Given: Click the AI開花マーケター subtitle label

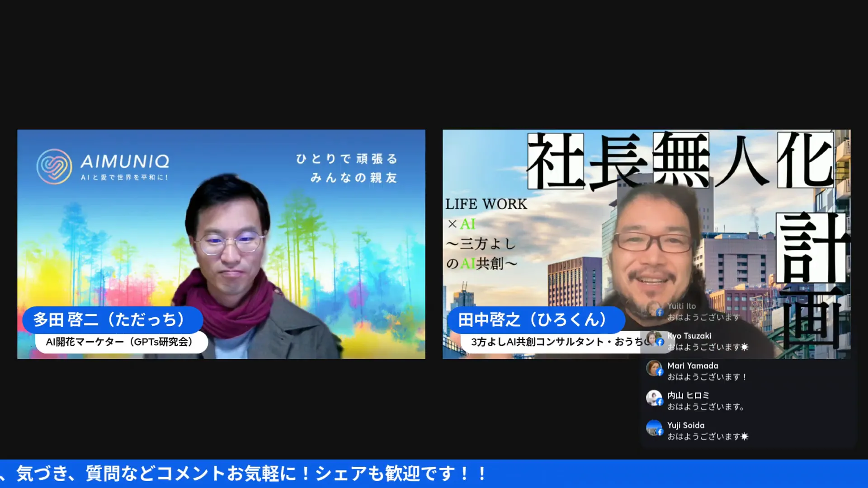Looking at the screenshot, I should pyautogui.click(x=119, y=342).
